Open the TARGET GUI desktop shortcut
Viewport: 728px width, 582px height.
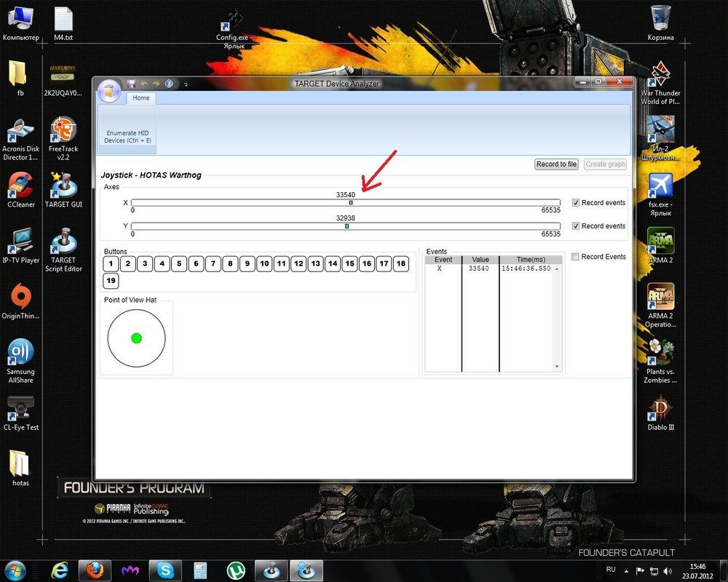pyautogui.click(x=63, y=191)
